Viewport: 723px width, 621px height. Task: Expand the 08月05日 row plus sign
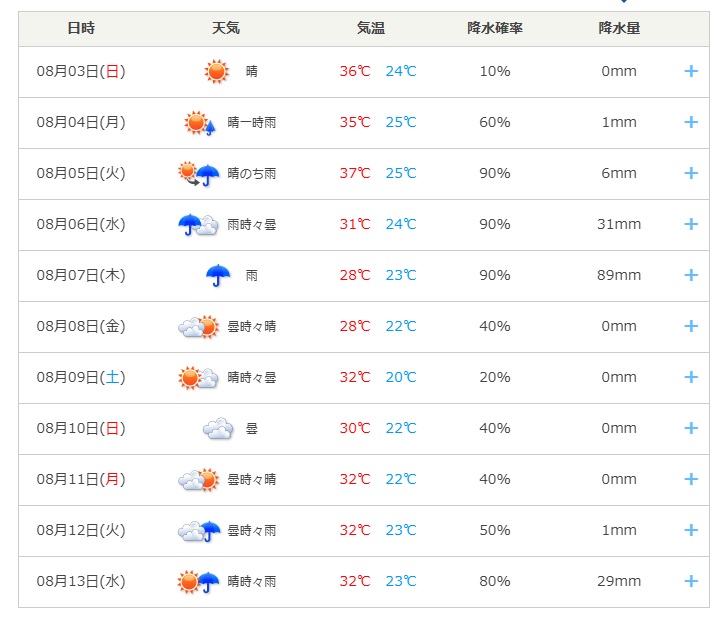click(x=691, y=173)
